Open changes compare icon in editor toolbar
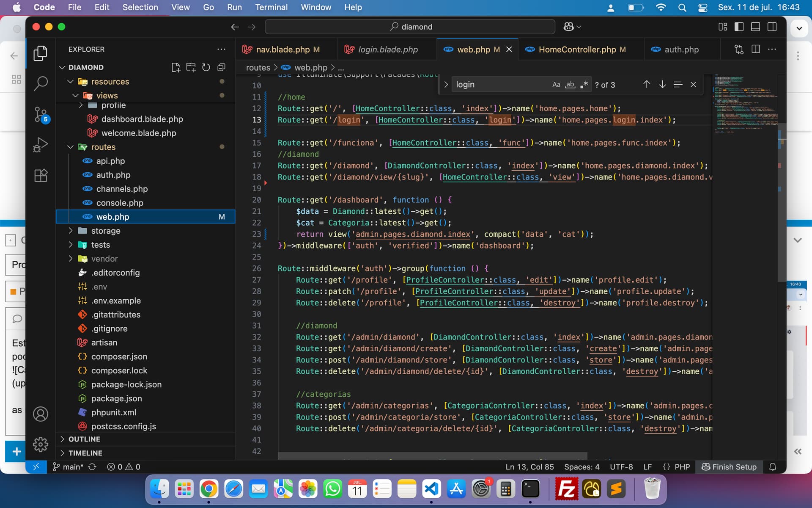812x508 pixels. [x=739, y=49]
